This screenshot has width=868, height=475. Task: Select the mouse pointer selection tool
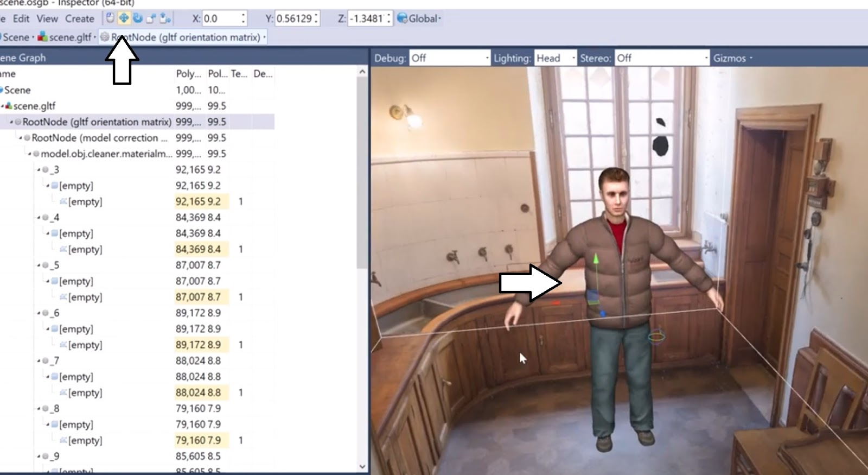coord(110,18)
